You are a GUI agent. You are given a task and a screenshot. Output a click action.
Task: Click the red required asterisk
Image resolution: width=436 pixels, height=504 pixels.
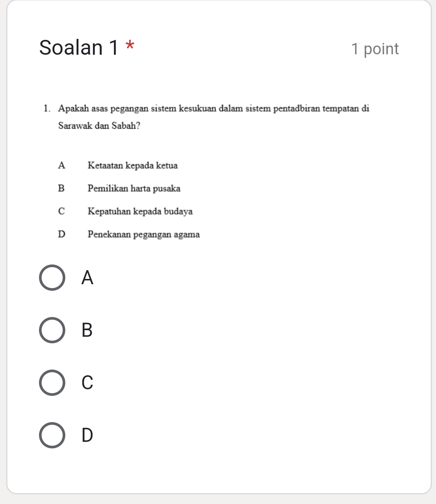tap(130, 46)
